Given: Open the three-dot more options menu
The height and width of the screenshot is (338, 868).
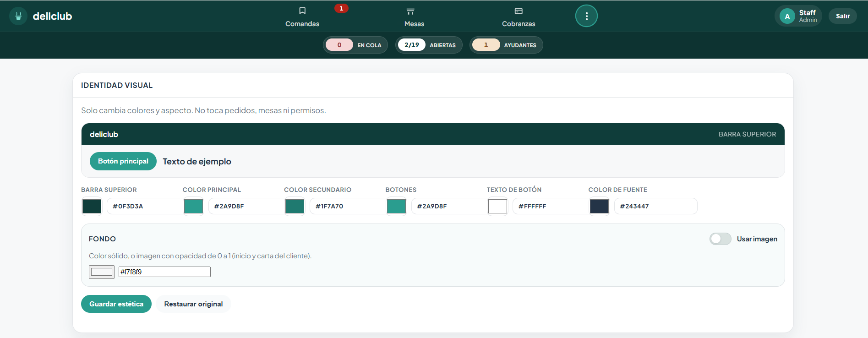Looking at the screenshot, I should pyautogui.click(x=586, y=16).
